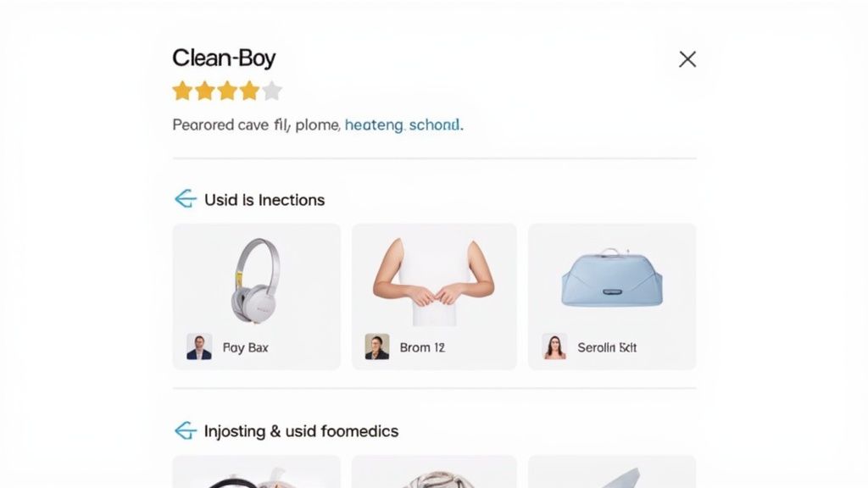
Task: Click the third gold rating star
Action: click(x=227, y=91)
